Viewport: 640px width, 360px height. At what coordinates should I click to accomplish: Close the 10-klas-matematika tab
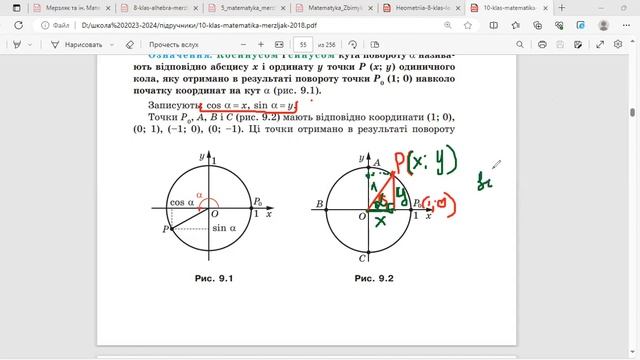[x=545, y=8]
